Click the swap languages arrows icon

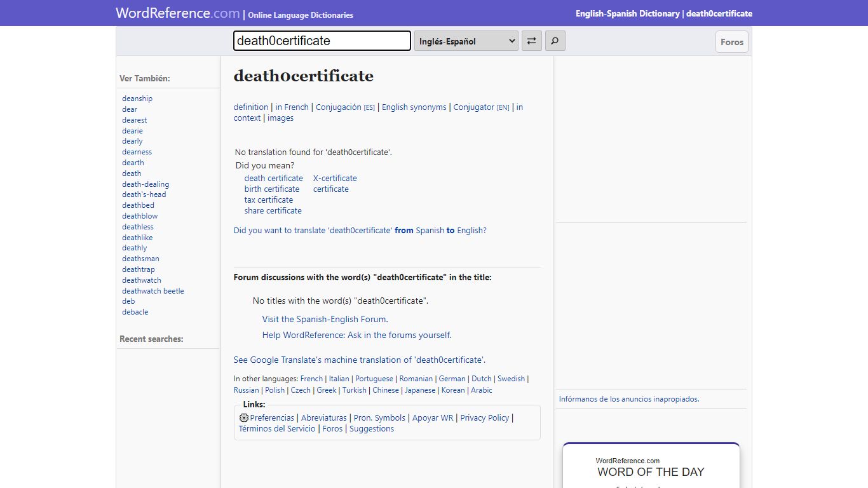531,41
